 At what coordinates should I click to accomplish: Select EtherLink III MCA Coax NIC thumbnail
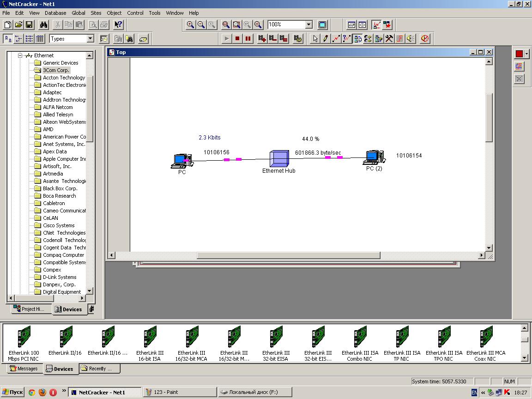[486, 344]
